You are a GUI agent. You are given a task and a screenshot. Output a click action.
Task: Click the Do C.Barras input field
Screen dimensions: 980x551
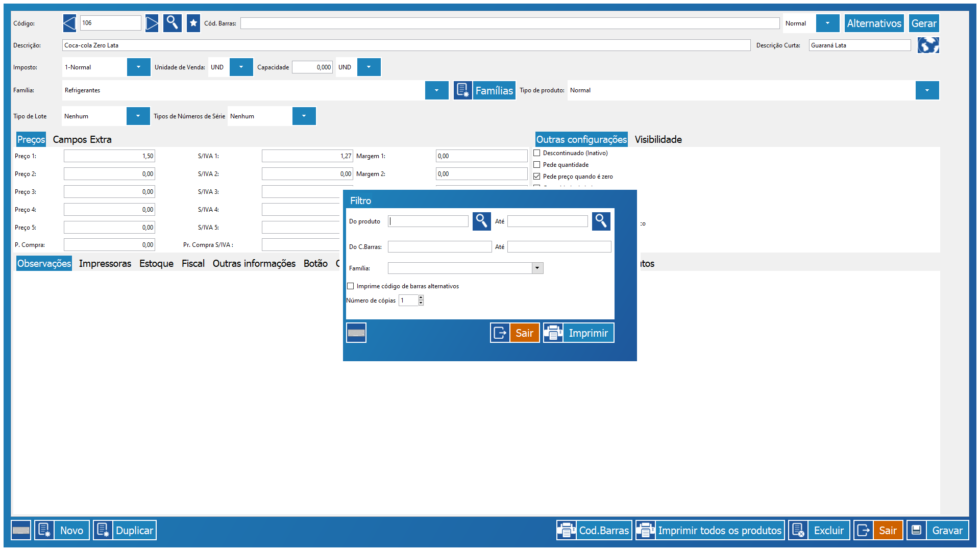(439, 247)
